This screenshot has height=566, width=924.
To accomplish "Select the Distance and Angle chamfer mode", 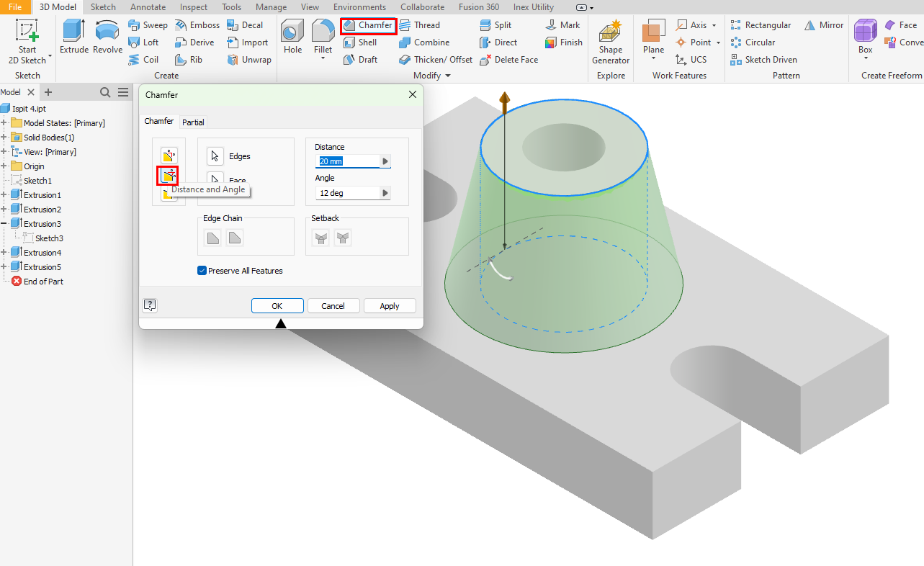I will (x=169, y=175).
